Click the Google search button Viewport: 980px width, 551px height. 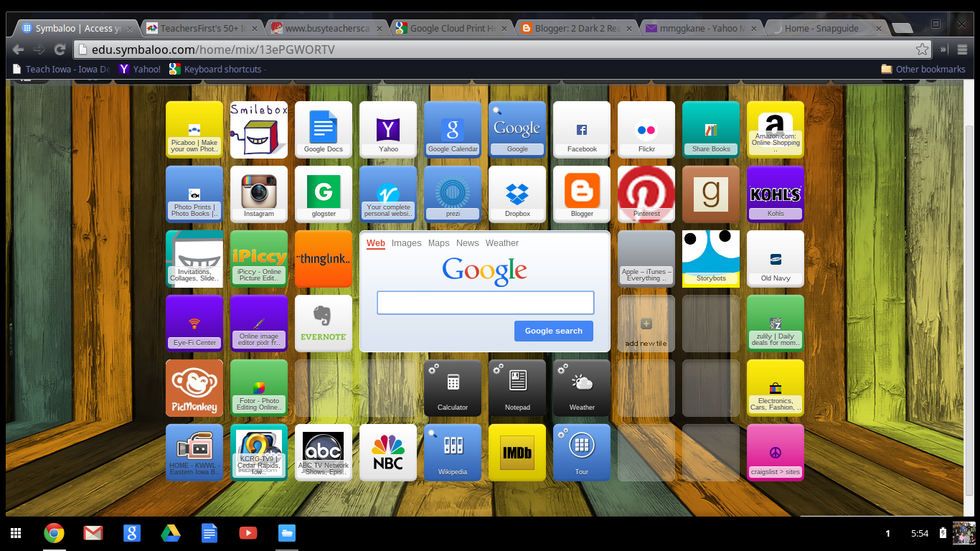(553, 331)
